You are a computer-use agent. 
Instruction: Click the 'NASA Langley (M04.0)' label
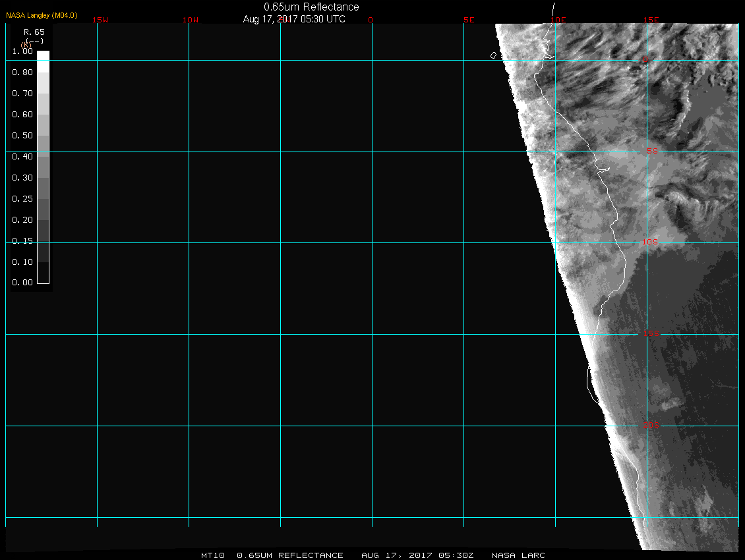coord(42,15)
